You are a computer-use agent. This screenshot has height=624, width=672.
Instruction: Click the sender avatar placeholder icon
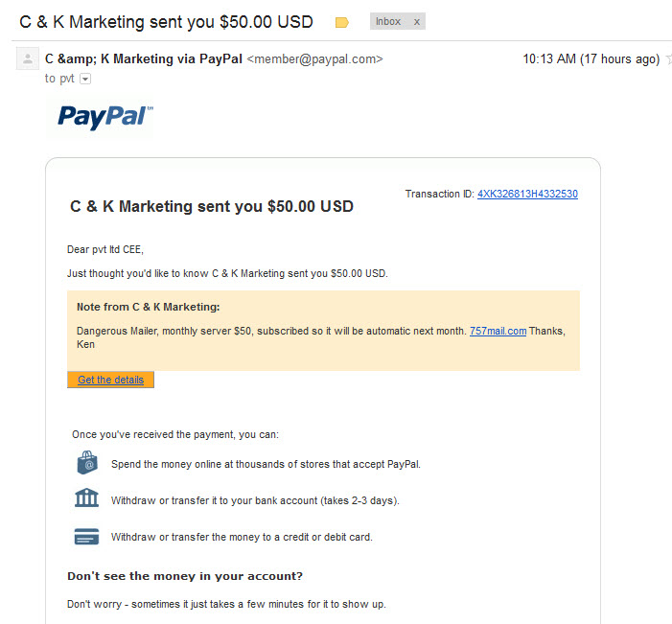[28, 58]
